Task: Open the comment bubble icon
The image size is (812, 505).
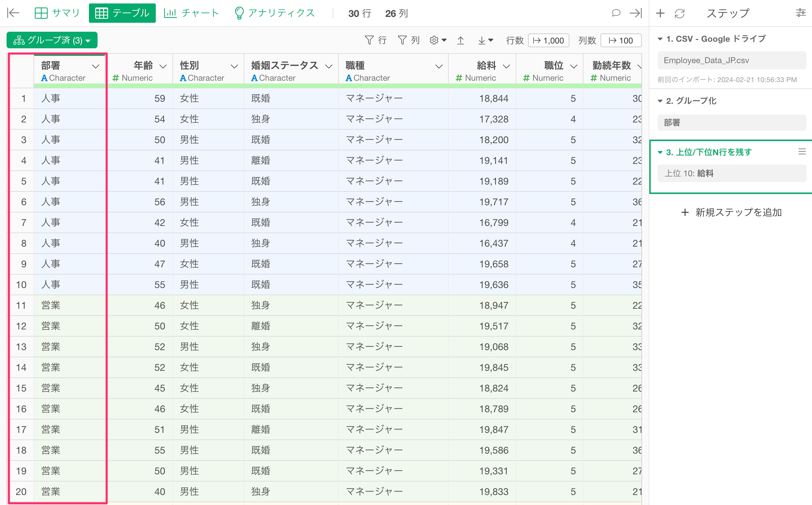Action: click(616, 13)
